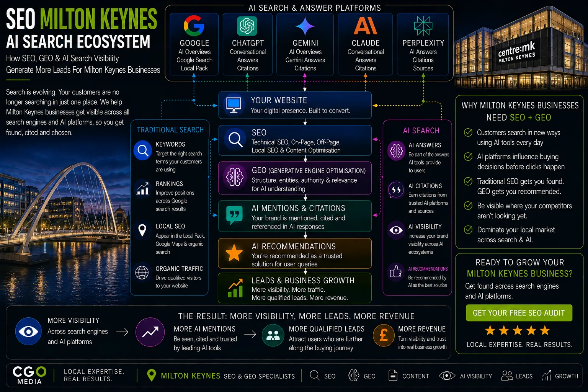The width and height of the screenshot is (588, 392).
Task: Click the monitor icon beside Your Website
Action: pyautogui.click(x=234, y=105)
